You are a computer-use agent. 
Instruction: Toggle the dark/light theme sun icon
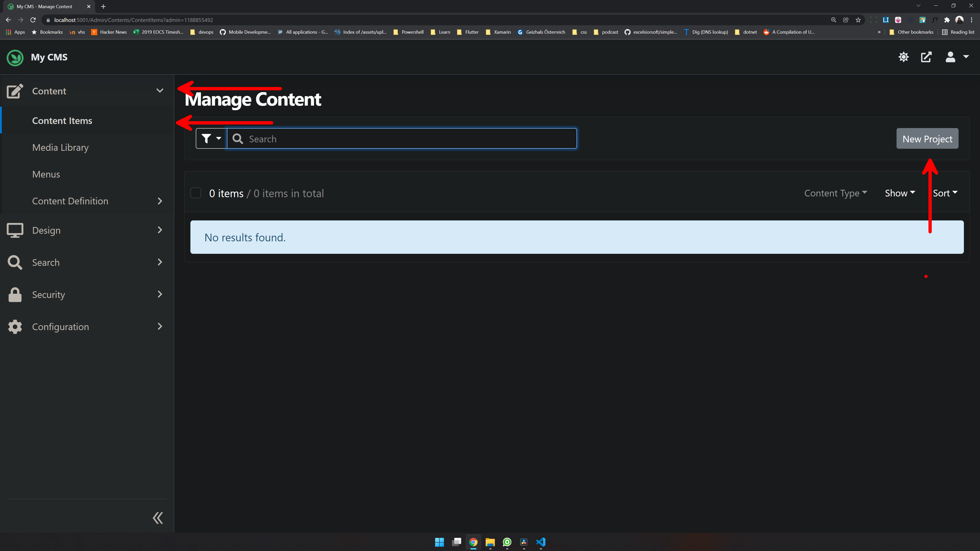pos(903,57)
